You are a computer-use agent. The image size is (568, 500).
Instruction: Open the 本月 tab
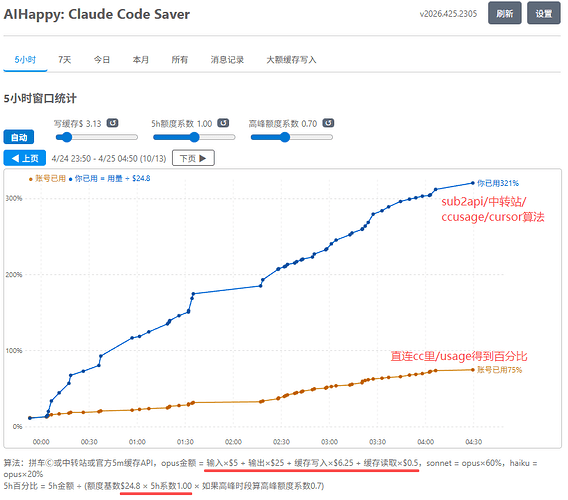[141, 60]
